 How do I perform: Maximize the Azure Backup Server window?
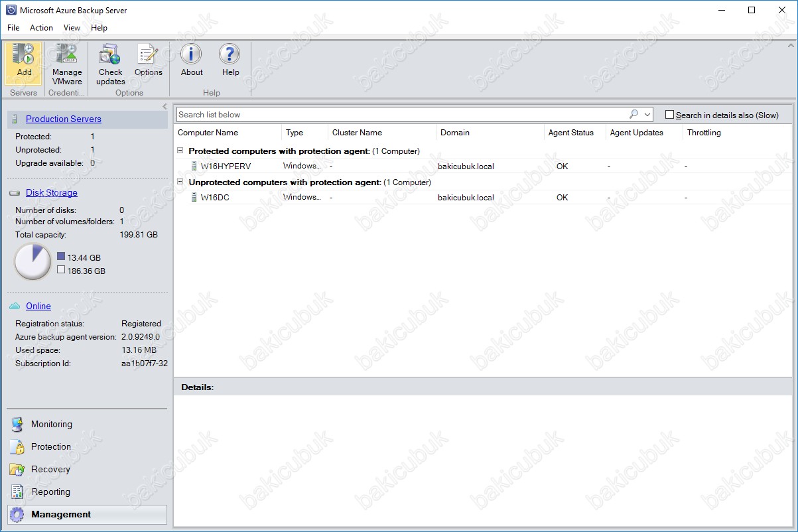point(752,11)
